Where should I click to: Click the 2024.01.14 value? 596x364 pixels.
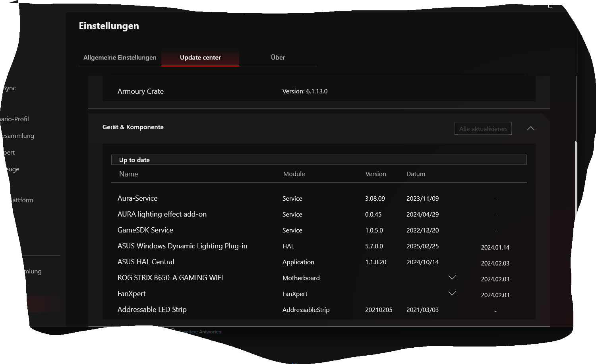click(495, 248)
